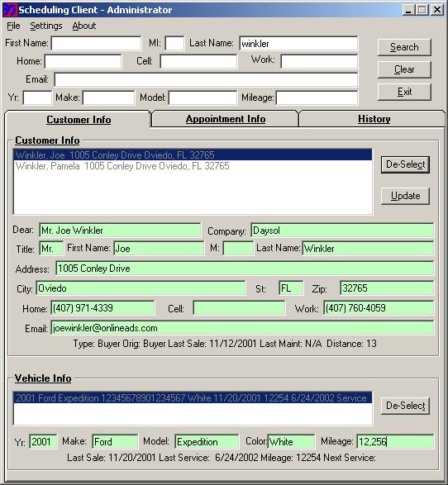Switch to the Appointment Info tab

(226, 119)
